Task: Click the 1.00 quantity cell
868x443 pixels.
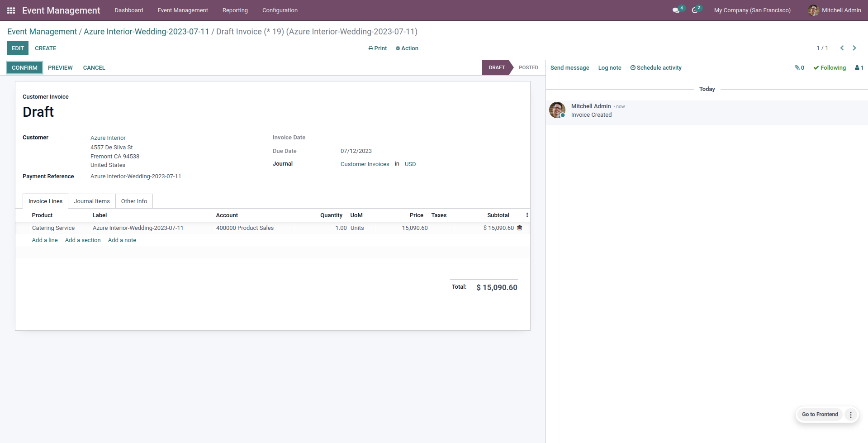Action: click(x=341, y=228)
